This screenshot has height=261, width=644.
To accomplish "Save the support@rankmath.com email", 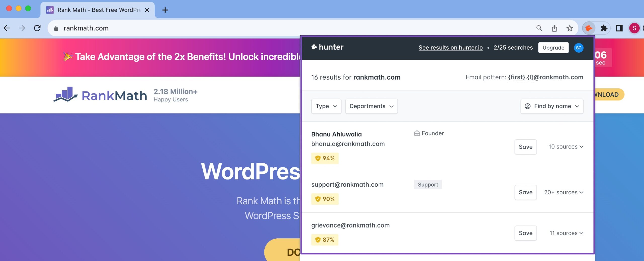I will point(526,192).
